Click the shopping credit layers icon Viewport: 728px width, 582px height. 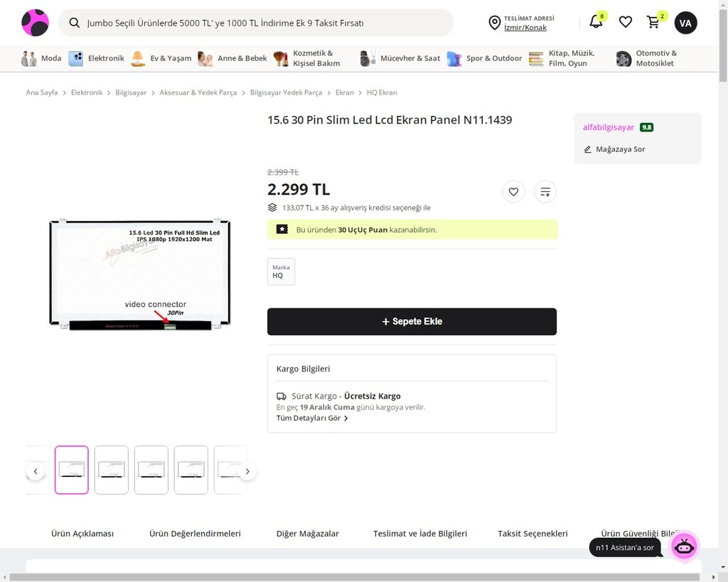tap(272, 208)
